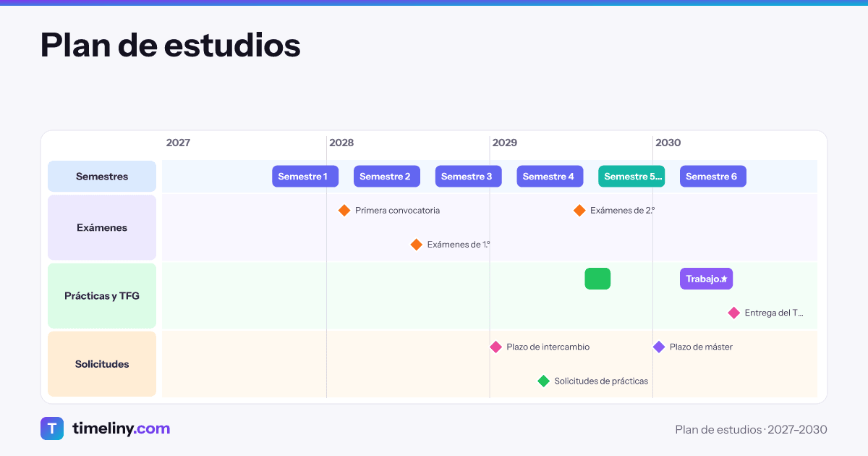Viewport: 868px width, 456px height.
Task: Click the Exámenes de 1.º label
Action: pyautogui.click(x=459, y=245)
